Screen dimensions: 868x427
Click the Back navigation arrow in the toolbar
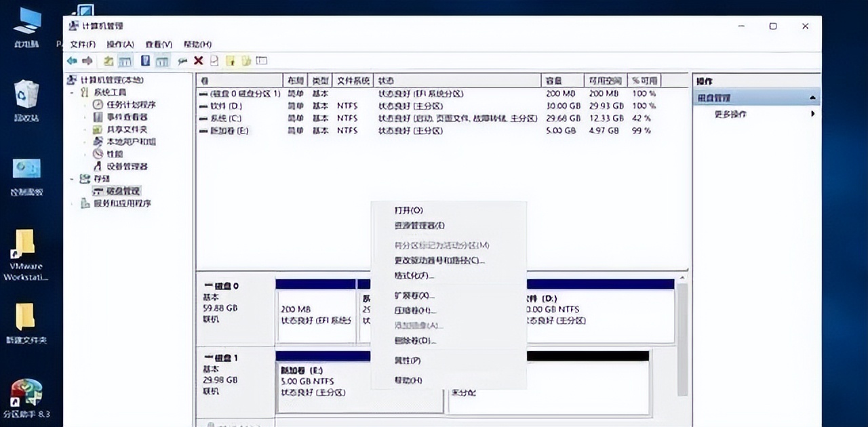[x=73, y=60]
